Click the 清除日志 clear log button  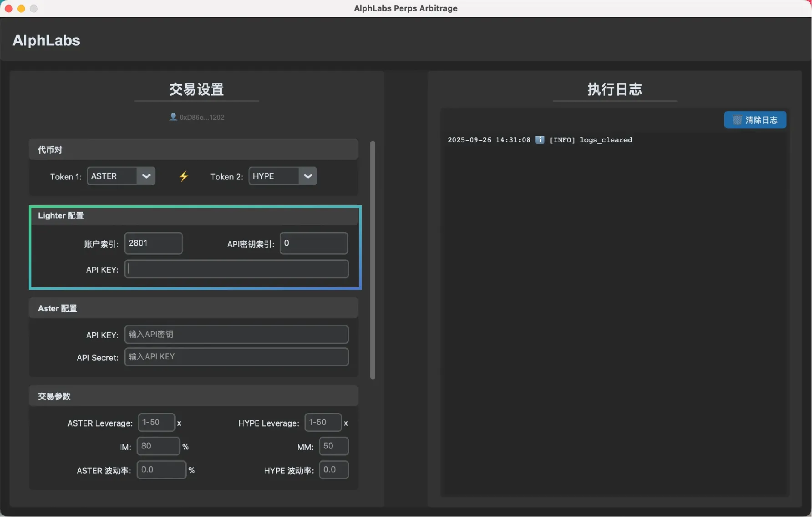point(755,120)
